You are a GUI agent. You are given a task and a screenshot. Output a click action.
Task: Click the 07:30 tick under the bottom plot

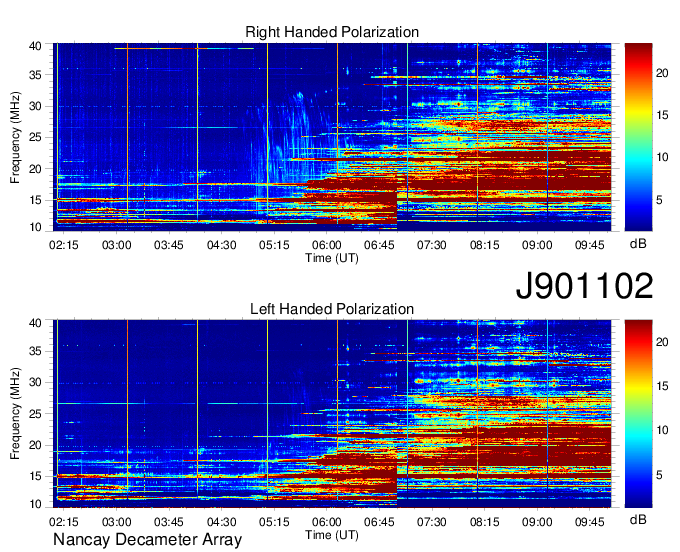point(432,522)
